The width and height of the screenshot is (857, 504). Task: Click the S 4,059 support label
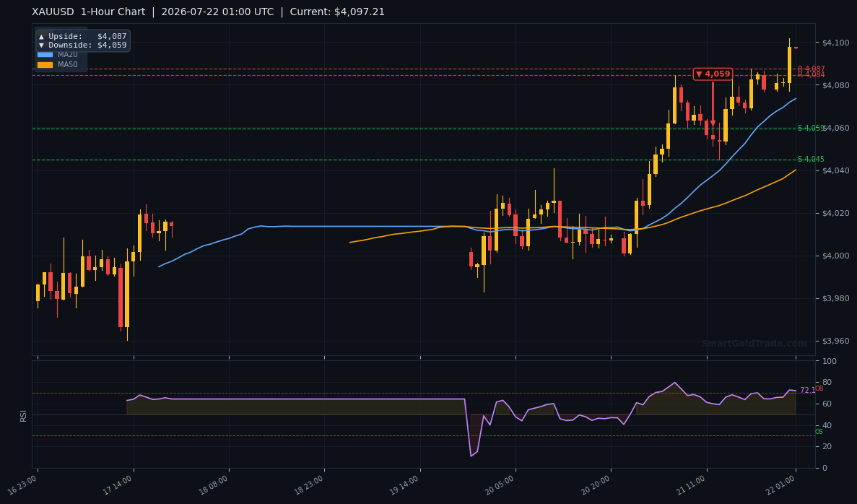click(811, 128)
